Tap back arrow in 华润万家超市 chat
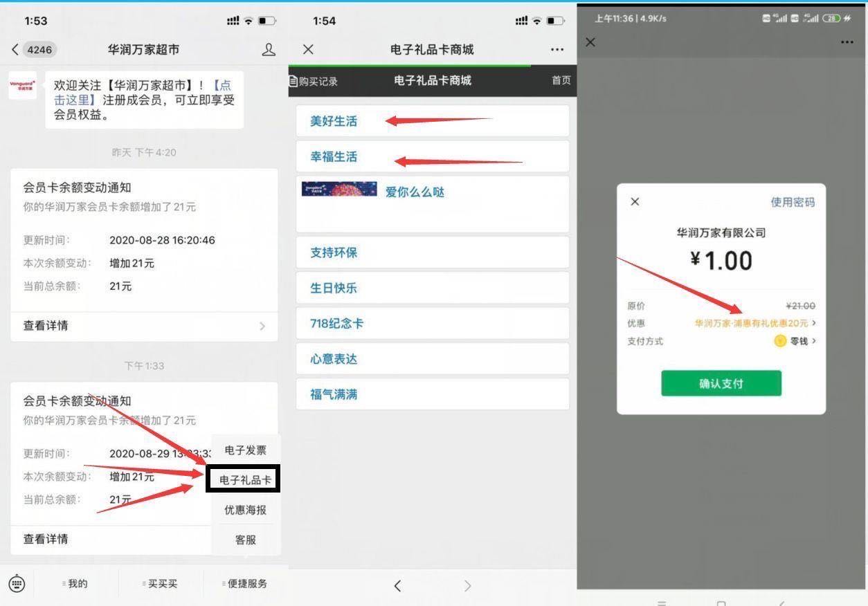 pyautogui.click(x=16, y=50)
